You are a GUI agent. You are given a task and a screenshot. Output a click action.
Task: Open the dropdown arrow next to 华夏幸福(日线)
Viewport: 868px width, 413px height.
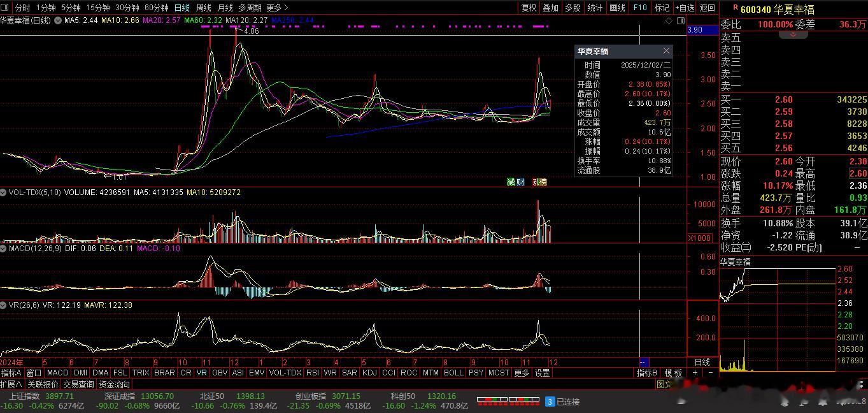[x=58, y=20]
